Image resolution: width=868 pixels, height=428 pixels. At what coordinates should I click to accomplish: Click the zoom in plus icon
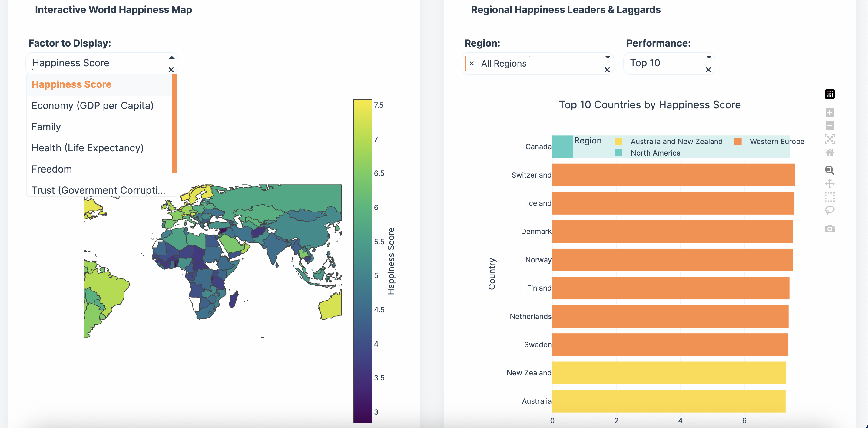[x=830, y=112]
